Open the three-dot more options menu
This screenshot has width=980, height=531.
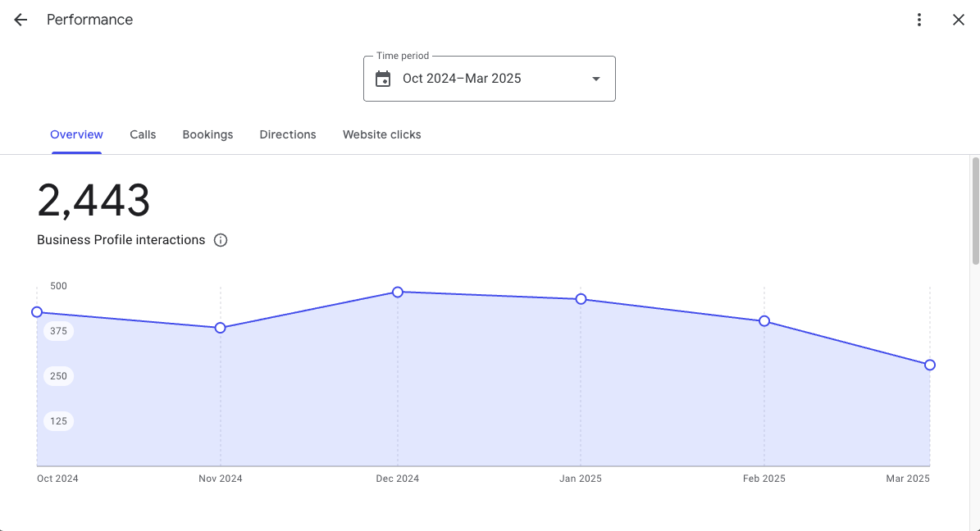tap(919, 20)
